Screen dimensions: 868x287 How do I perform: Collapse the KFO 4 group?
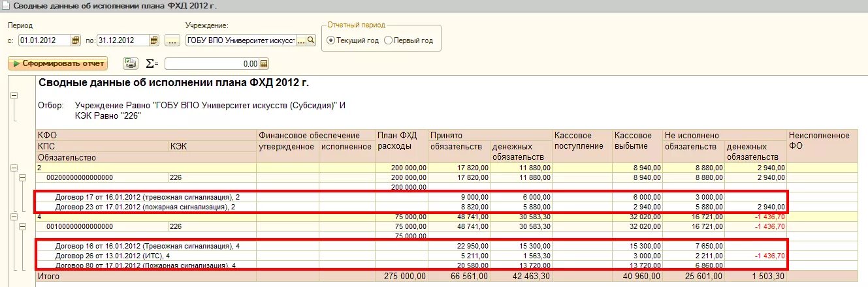[14, 217]
